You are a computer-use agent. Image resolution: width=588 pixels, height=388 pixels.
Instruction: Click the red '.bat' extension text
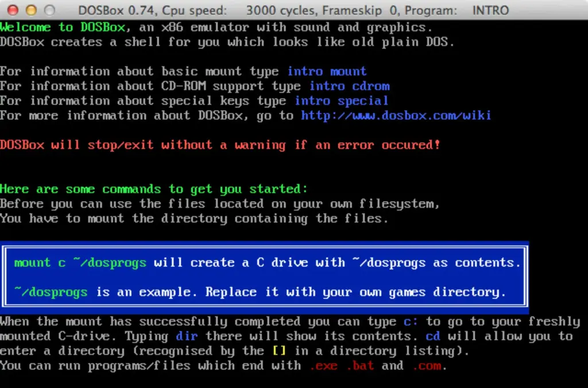tap(360, 366)
